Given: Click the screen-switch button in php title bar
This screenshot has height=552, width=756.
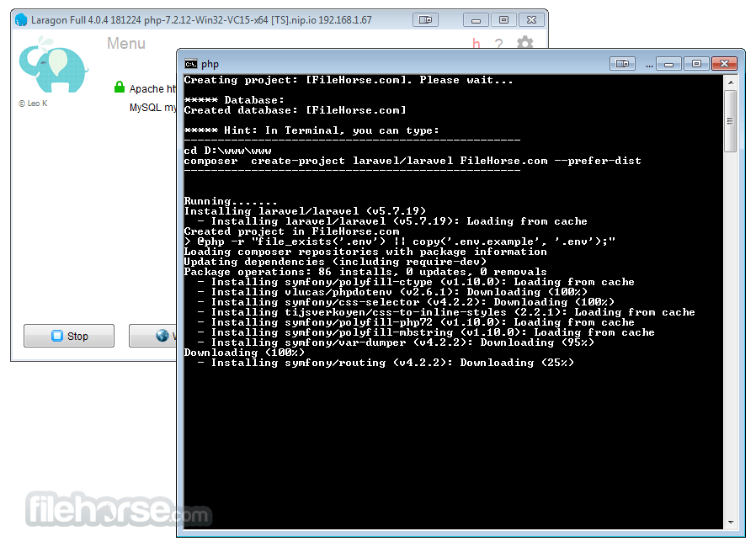Looking at the screenshot, I should coord(622,64).
